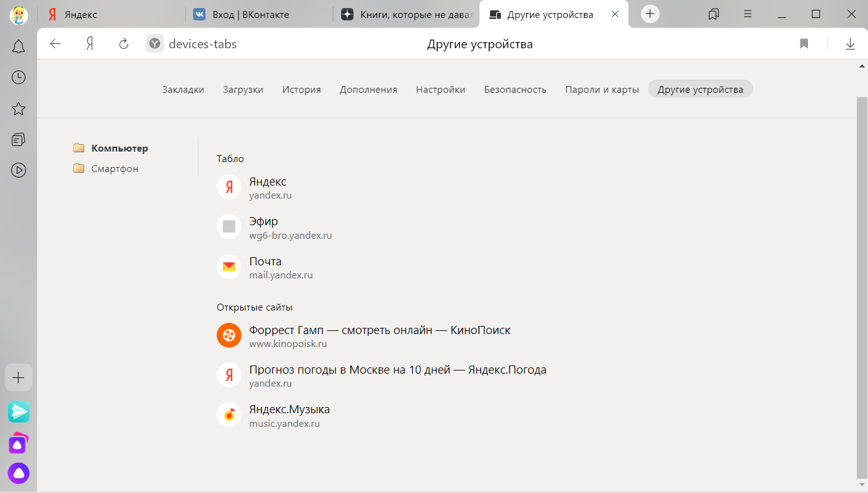Switch to the Вход | ВКонтакте tab
This screenshot has width=868, height=493.
tap(259, 14)
